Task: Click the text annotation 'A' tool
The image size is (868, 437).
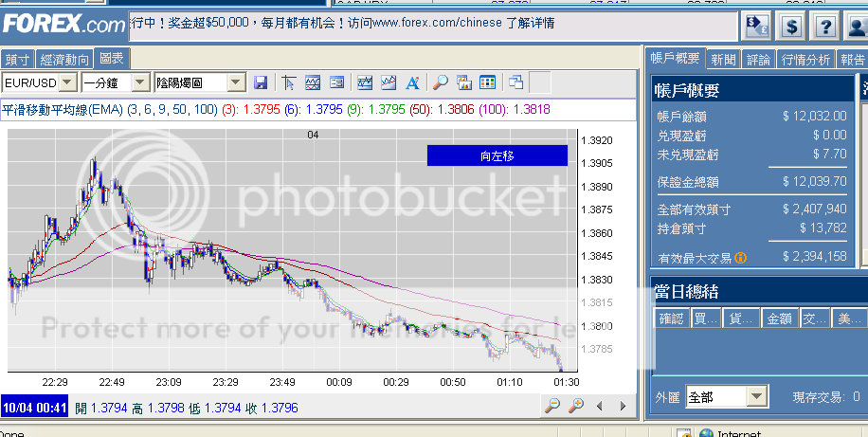Action: pos(412,83)
